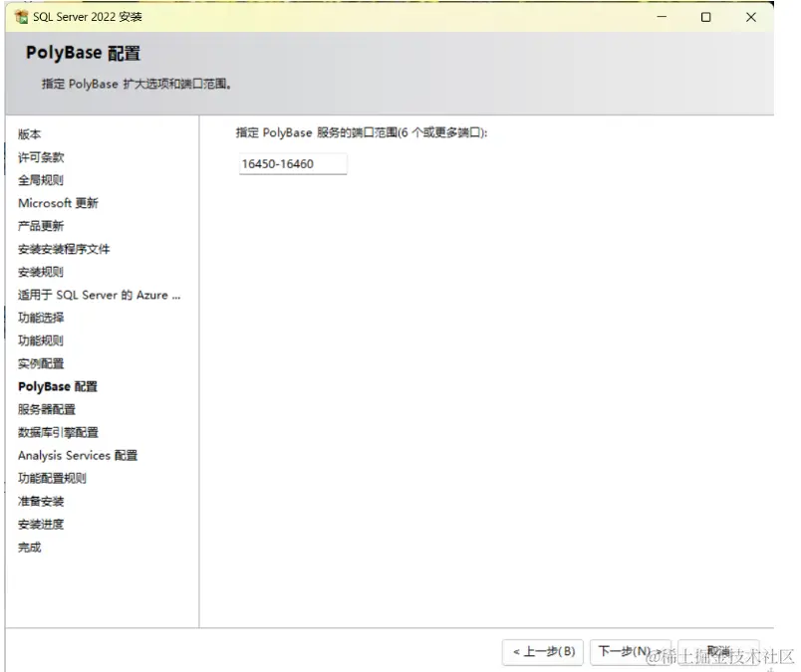Select the 功能规则 step in sidebar
The image size is (801, 672).
point(41,340)
